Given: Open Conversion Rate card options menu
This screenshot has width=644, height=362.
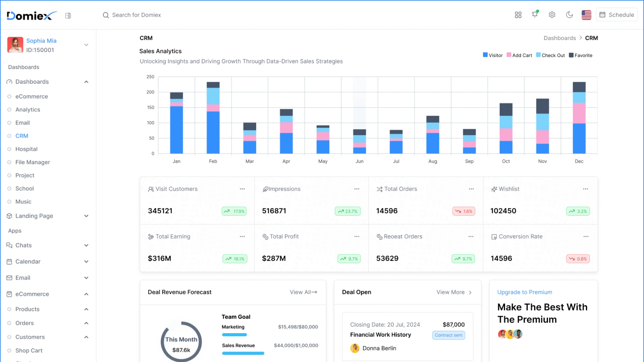Looking at the screenshot, I should [586, 237].
